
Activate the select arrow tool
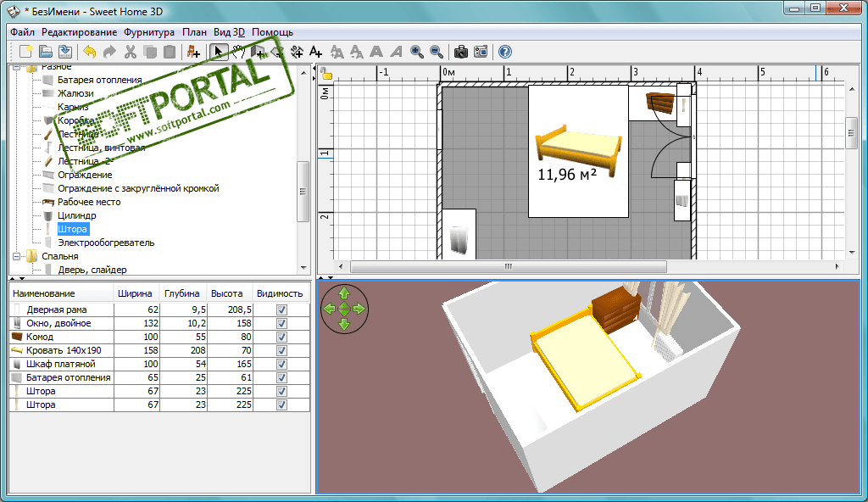pos(218,52)
